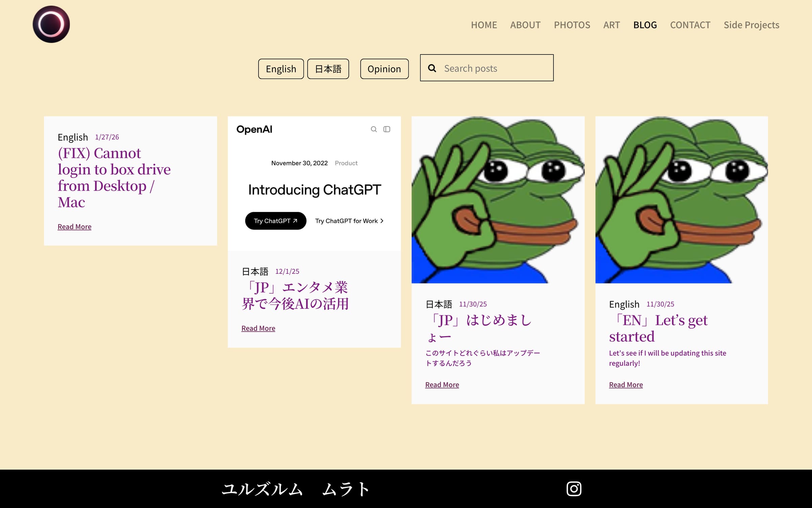Select the BLOG nav item
The image size is (812, 508).
click(x=645, y=25)
